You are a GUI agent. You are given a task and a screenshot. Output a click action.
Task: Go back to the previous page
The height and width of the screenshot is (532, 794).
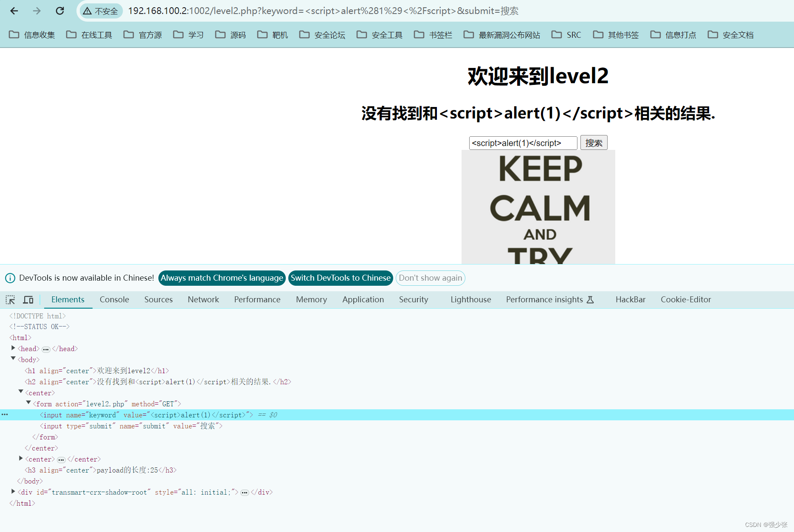(x=14, y=11)
